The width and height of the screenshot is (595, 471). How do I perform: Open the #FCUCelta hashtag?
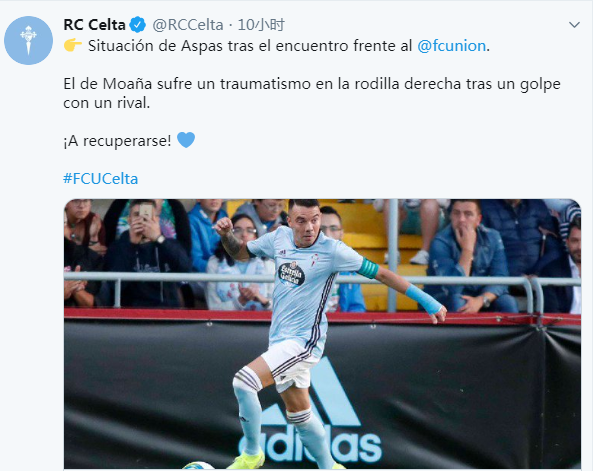coord(101,179)
